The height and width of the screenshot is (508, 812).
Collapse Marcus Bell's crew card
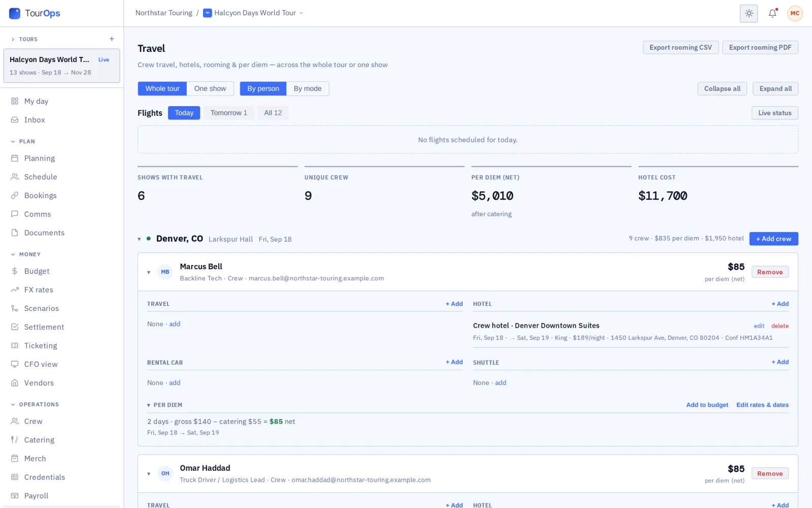coord(149,272)
